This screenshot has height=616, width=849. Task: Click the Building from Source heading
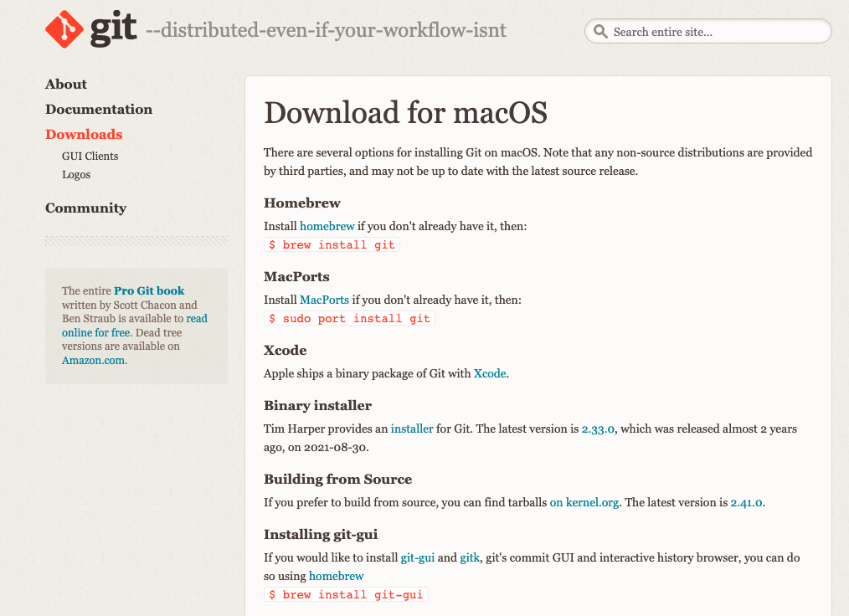coord(338,479)
